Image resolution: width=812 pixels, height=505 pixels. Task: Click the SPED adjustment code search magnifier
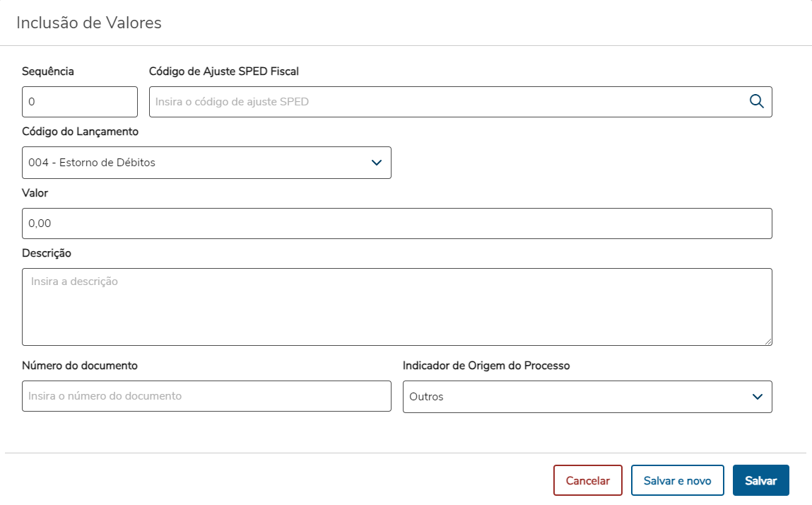coord(756,101)
